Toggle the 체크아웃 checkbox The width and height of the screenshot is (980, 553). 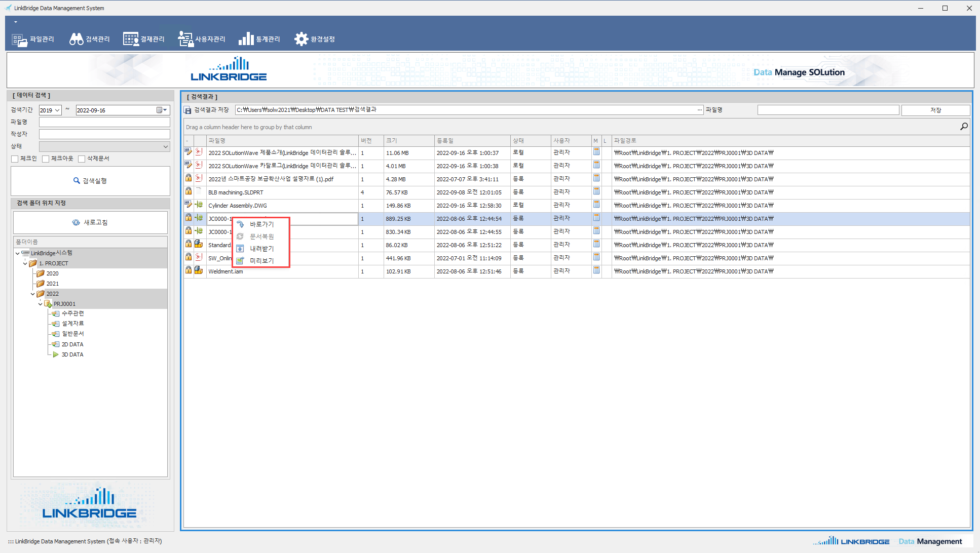click(46, 159)
